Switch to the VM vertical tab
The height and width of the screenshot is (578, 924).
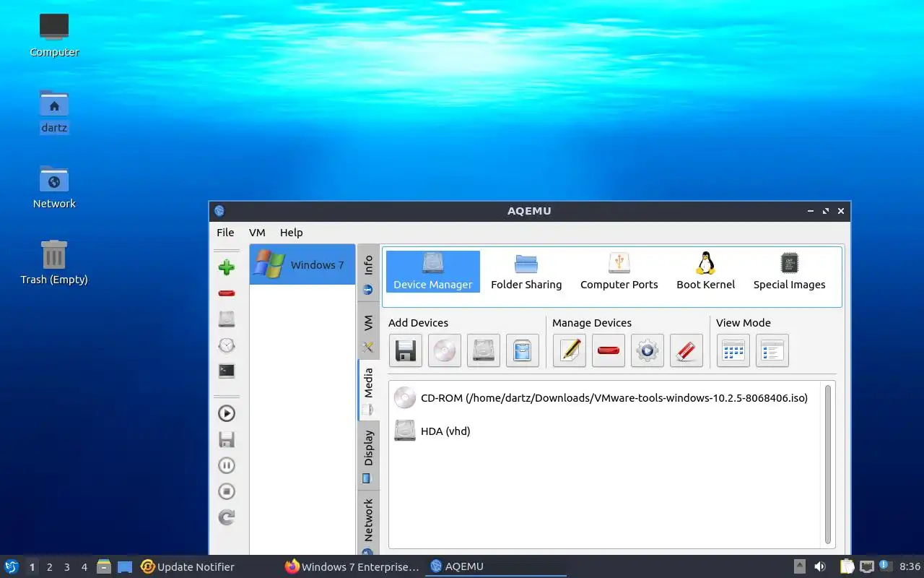(x=368, y=332)
